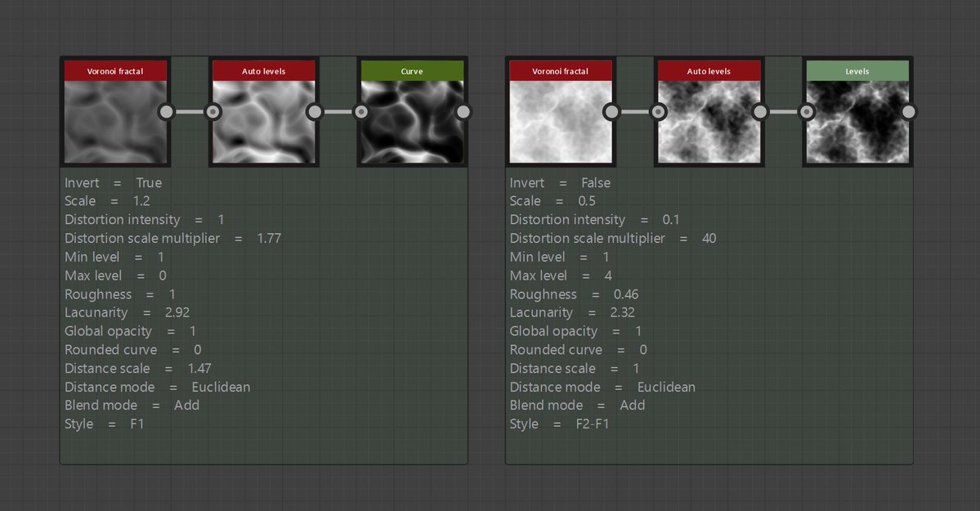980x511 pixels.
Task: Select wire between Auto levels and Levels
Action: [783, 112]
